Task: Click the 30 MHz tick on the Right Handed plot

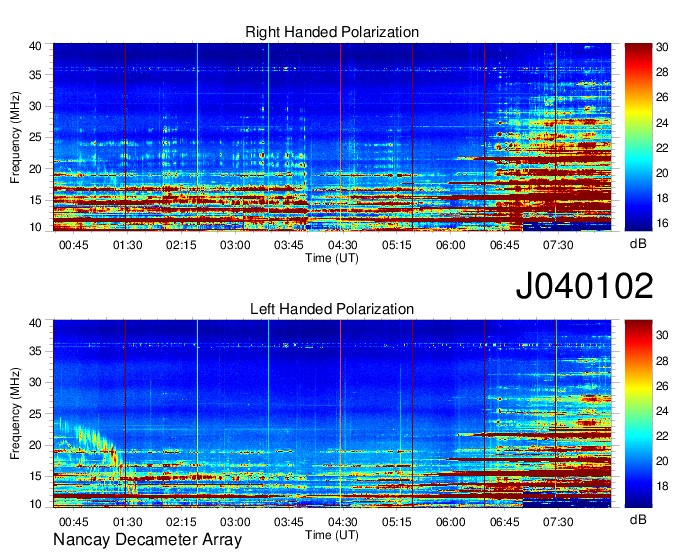Action: tap(35, 106)
